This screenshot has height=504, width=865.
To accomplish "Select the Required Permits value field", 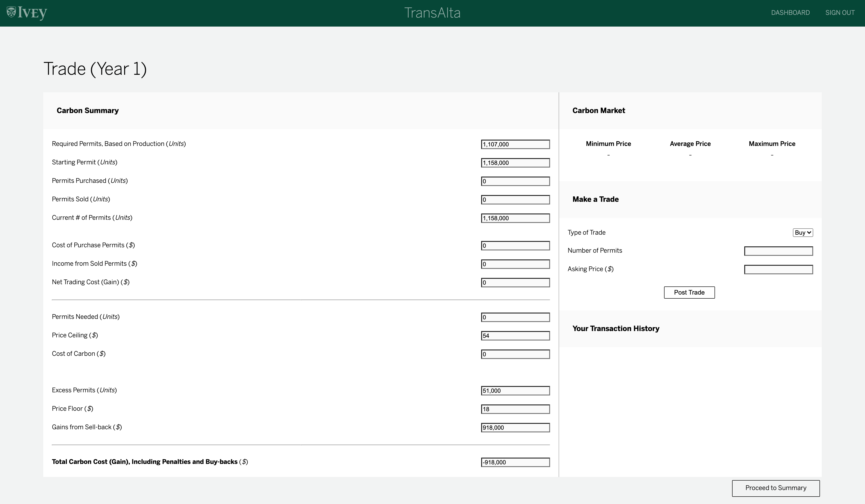I will pos(515,144).
